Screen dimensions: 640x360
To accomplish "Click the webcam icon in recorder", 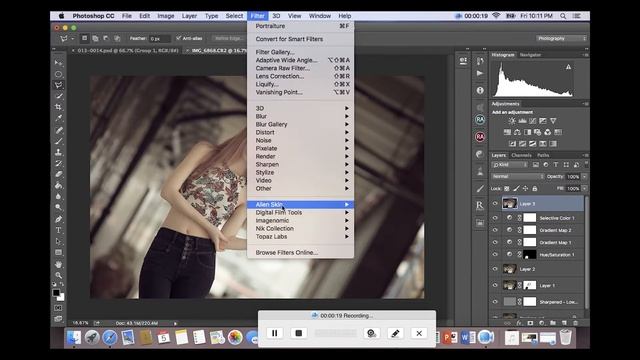I will 371,333.
